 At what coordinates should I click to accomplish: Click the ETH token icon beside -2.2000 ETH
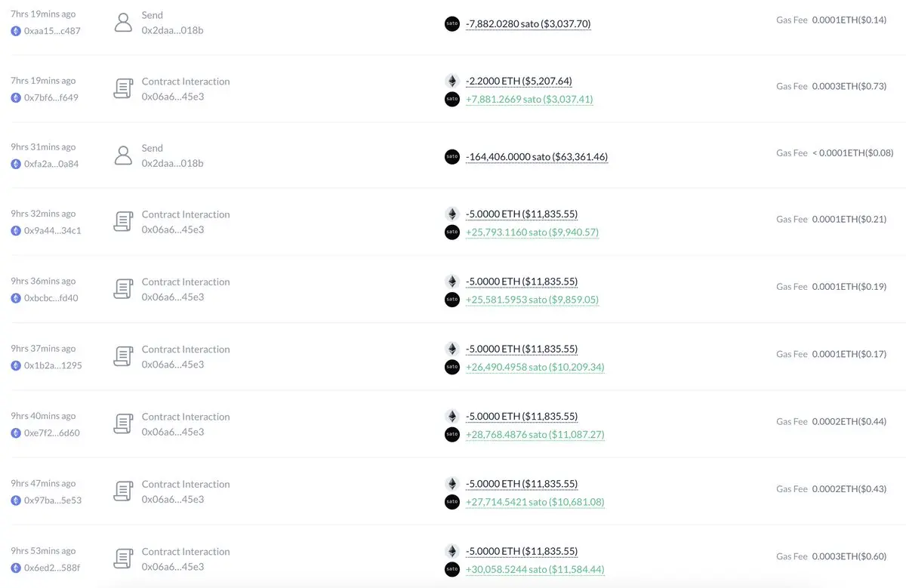[452, 81]
